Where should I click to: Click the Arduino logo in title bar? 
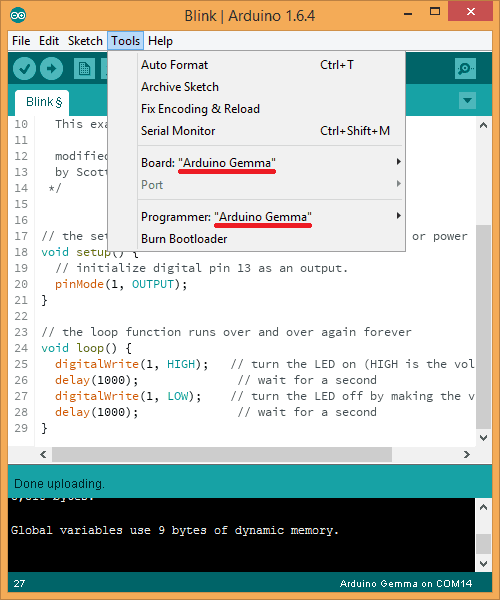18,15
